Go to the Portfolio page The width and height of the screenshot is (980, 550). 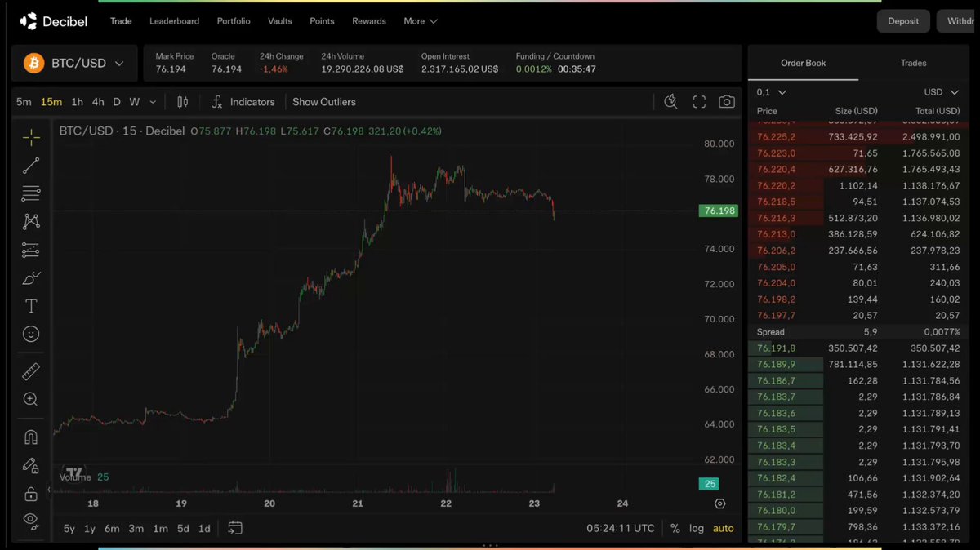234,21
